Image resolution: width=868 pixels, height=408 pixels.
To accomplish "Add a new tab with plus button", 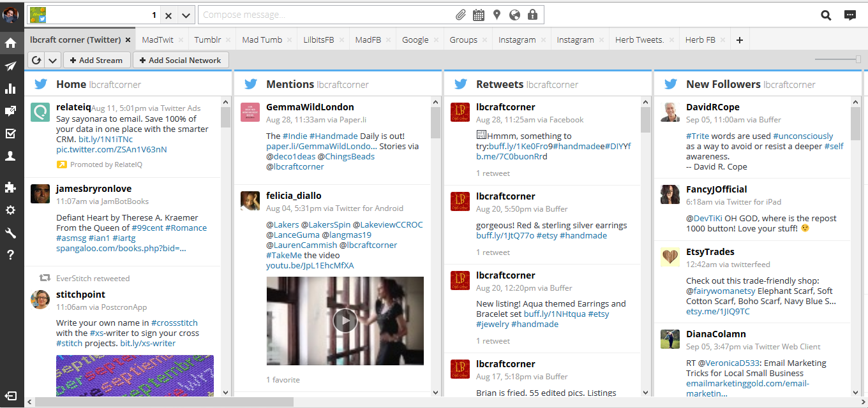I will [740, 40].
